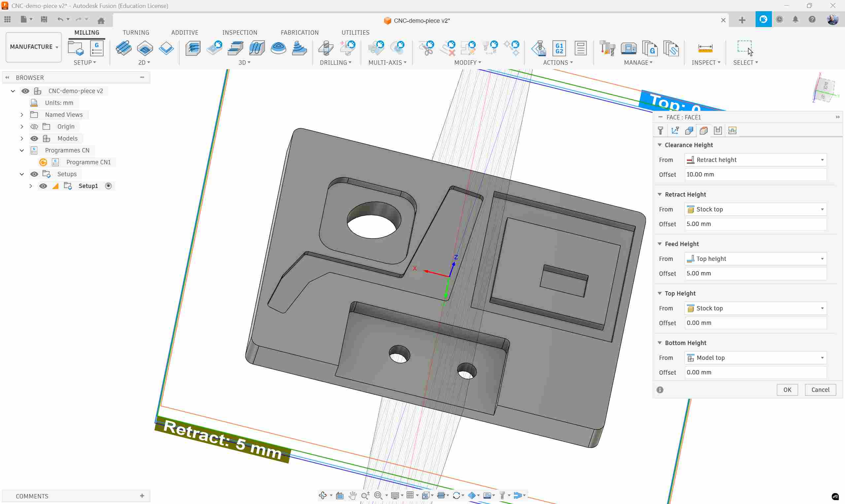Open Clearance Height From dropdown
Image resolution: width=845 pixels, height=504 pixels.
pos(755,160)
